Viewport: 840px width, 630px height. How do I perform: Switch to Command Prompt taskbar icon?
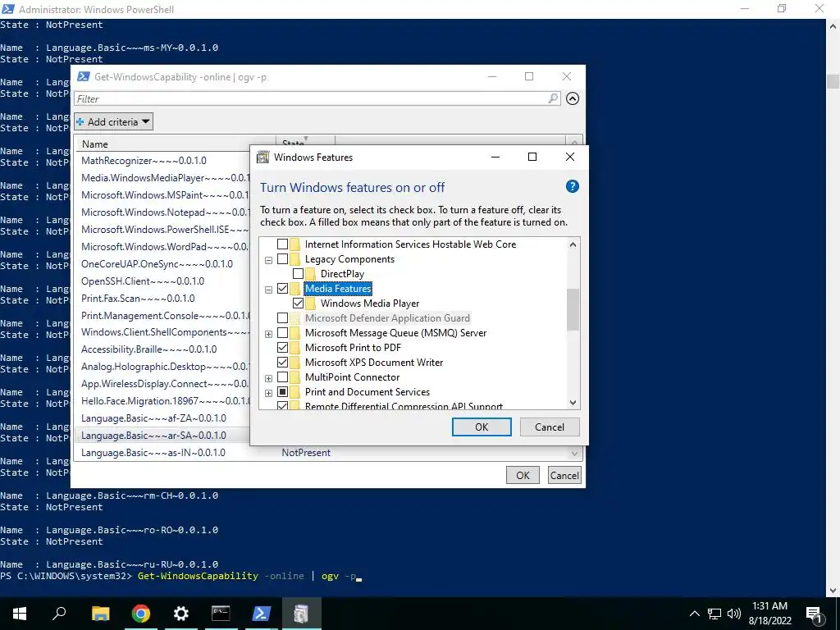221,614
